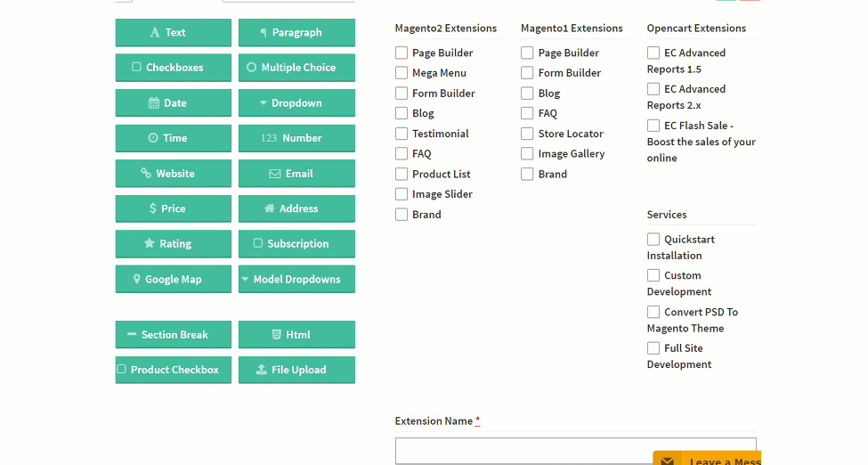Click the upload icon on File Upload
This screenshot has width=868, height=465.
261,370
